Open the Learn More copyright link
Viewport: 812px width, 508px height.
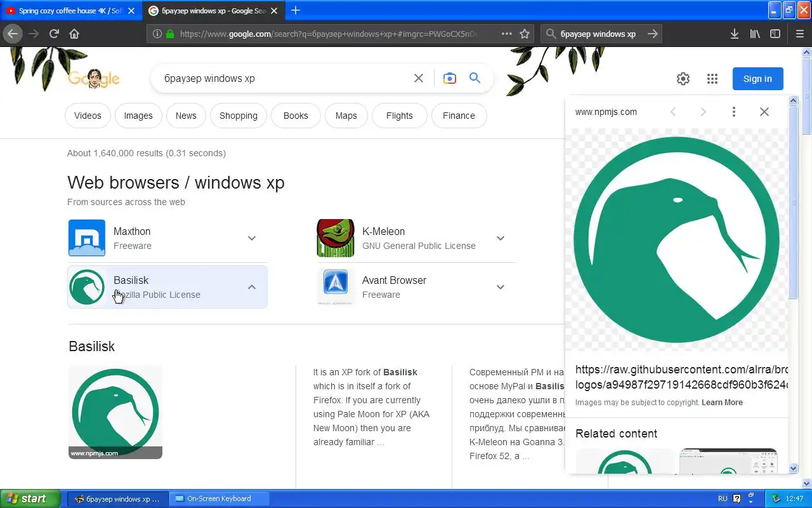click(x=722, y=403)
